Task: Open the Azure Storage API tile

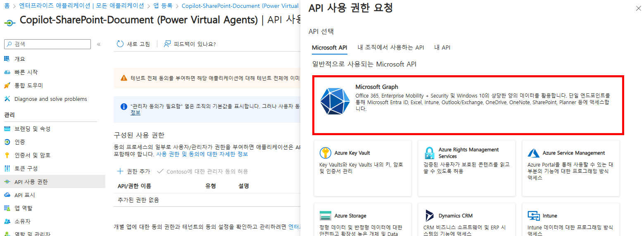Action: click(362, 220)
